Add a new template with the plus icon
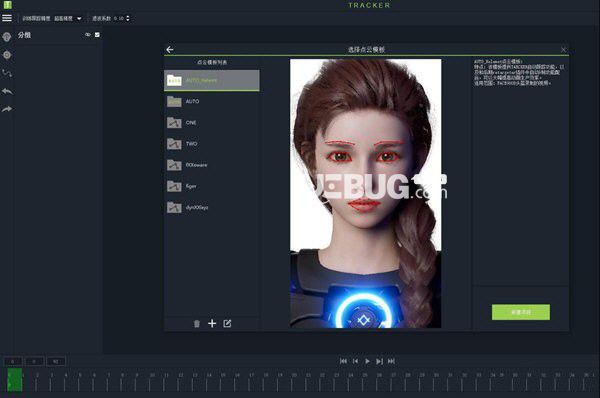The image size is (600, 398). [212, 323]
